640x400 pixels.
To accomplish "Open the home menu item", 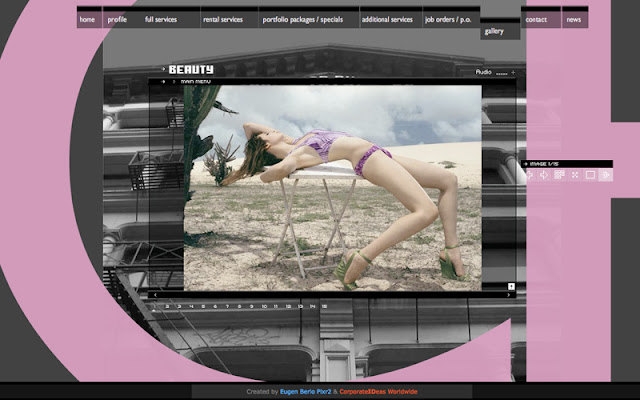I will [x=87, y=19].
